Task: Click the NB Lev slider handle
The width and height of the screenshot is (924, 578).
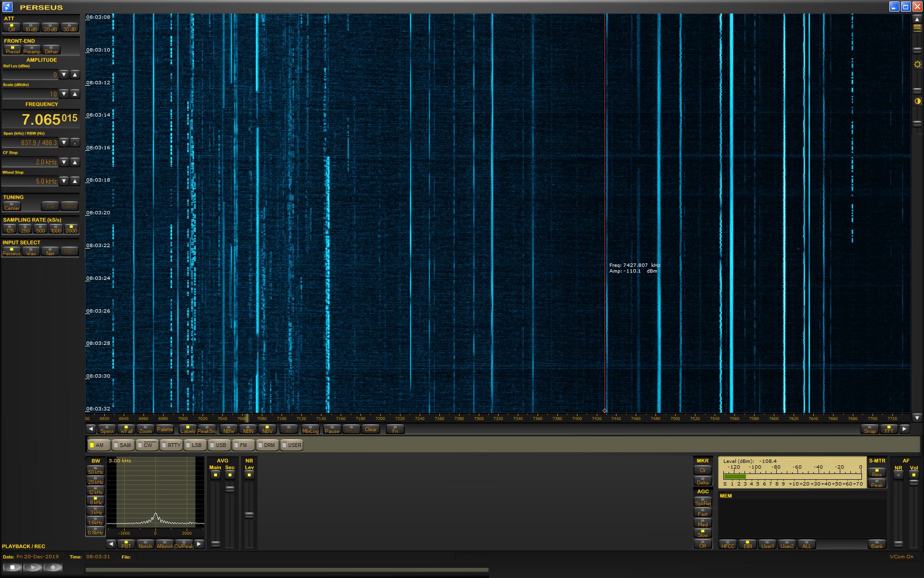Action: point(249,515)
